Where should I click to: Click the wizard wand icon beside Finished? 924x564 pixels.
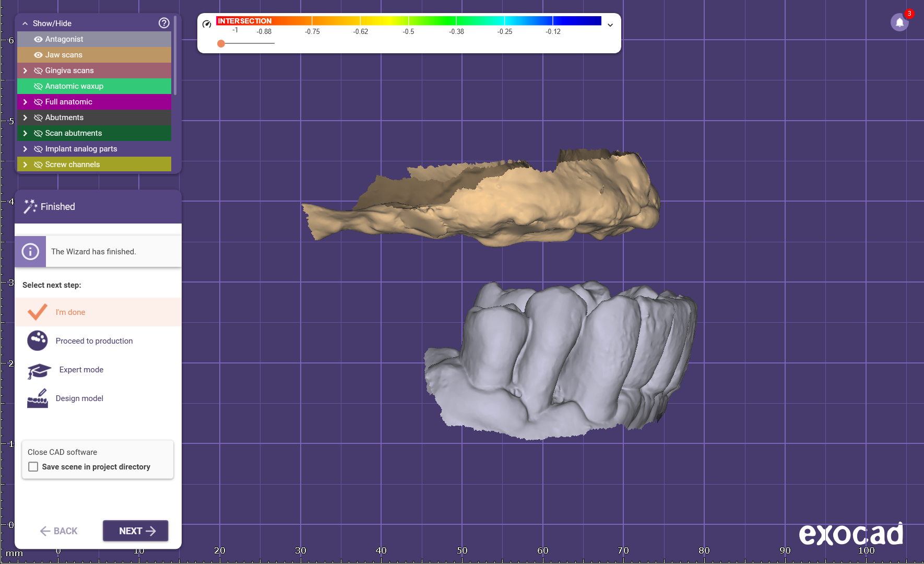click(x=30, y=206)
